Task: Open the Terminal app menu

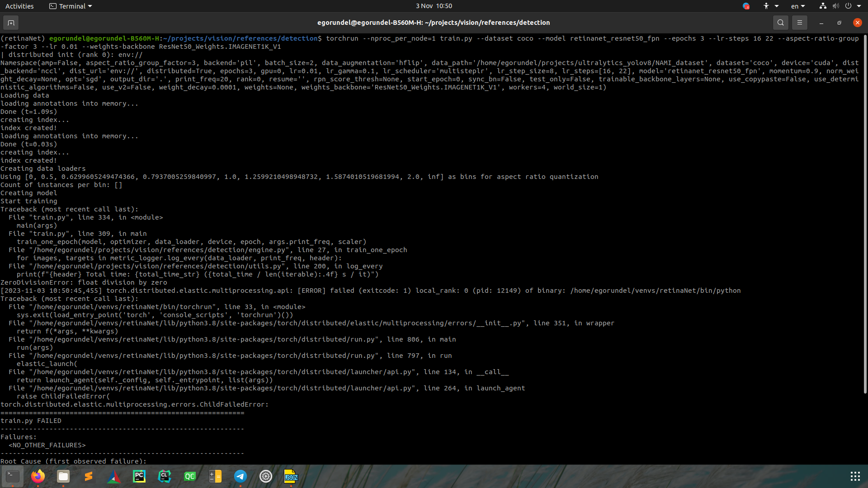Action: (71, 6)
